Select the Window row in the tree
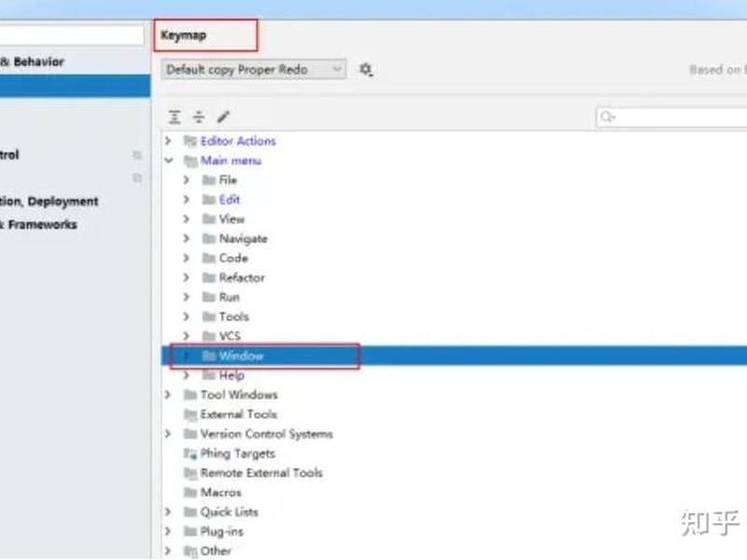The image size is (747, 560). coord(454,356)
